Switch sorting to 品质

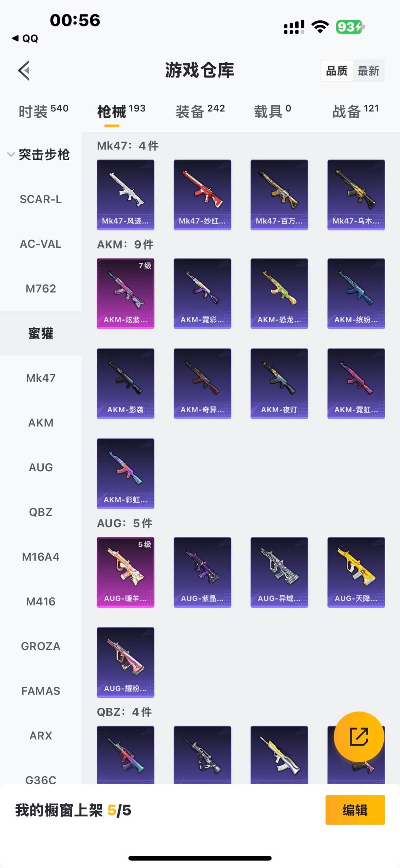click(337, 71)
